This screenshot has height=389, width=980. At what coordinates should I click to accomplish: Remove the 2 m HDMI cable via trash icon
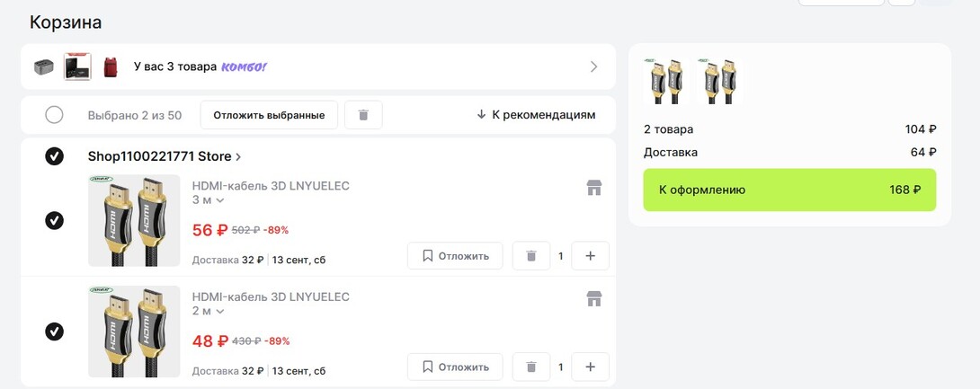(531, 367)
